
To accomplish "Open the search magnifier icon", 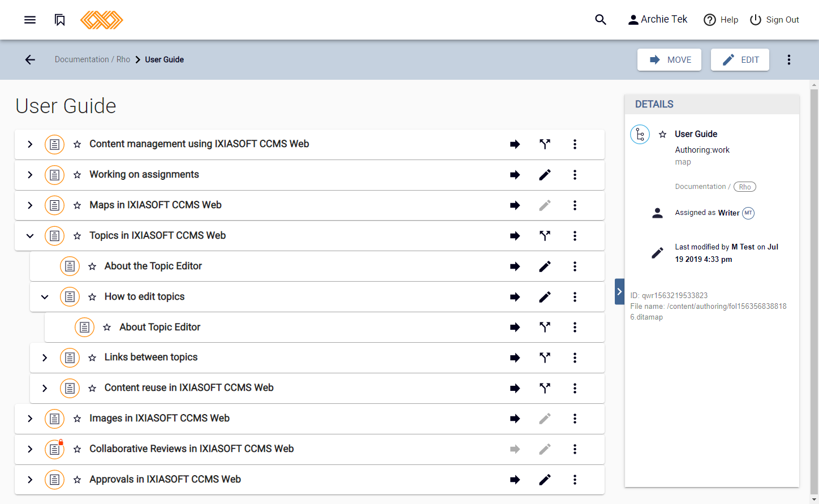I will coord(601,20).
